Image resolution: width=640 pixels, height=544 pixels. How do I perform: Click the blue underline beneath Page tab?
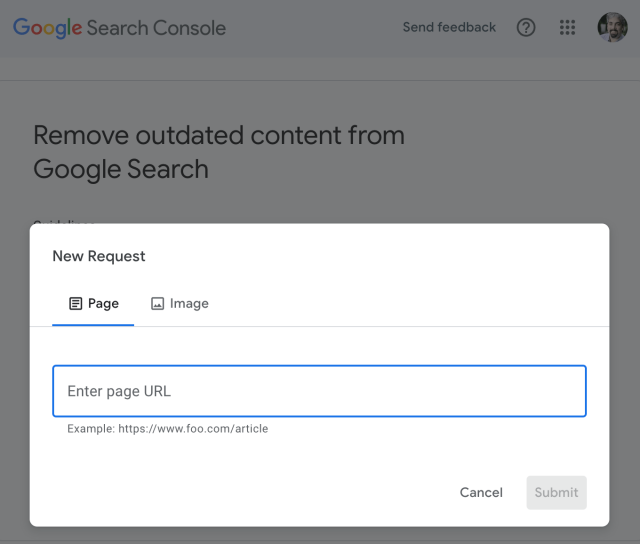click(x=93, y=325)
